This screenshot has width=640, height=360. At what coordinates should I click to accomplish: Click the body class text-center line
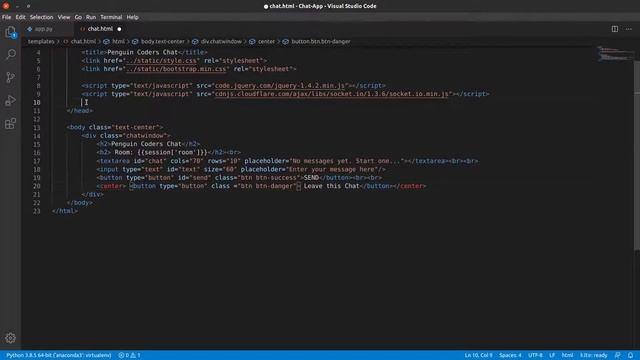point(115,127)
